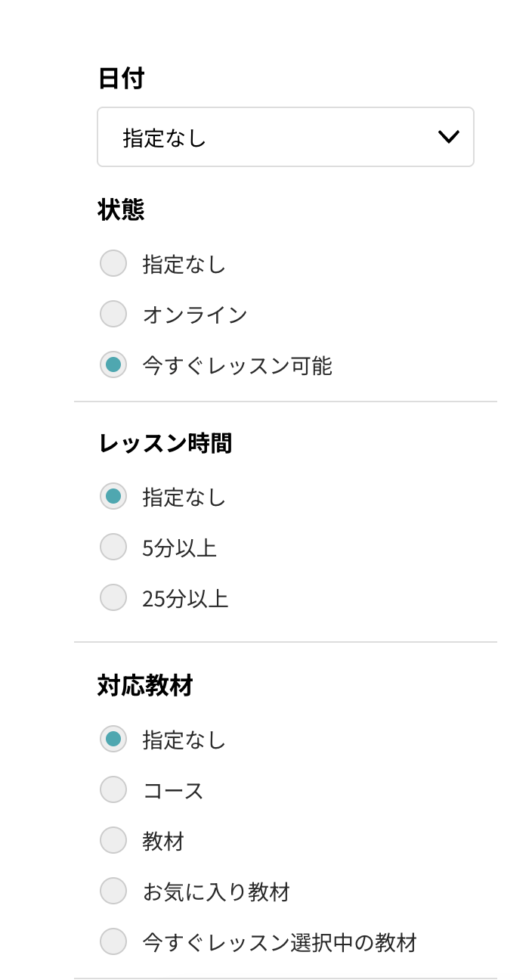The height and width of the screenshot is (980, 532).
Task: Select the 教材 radio option
Action: (113, 840)
